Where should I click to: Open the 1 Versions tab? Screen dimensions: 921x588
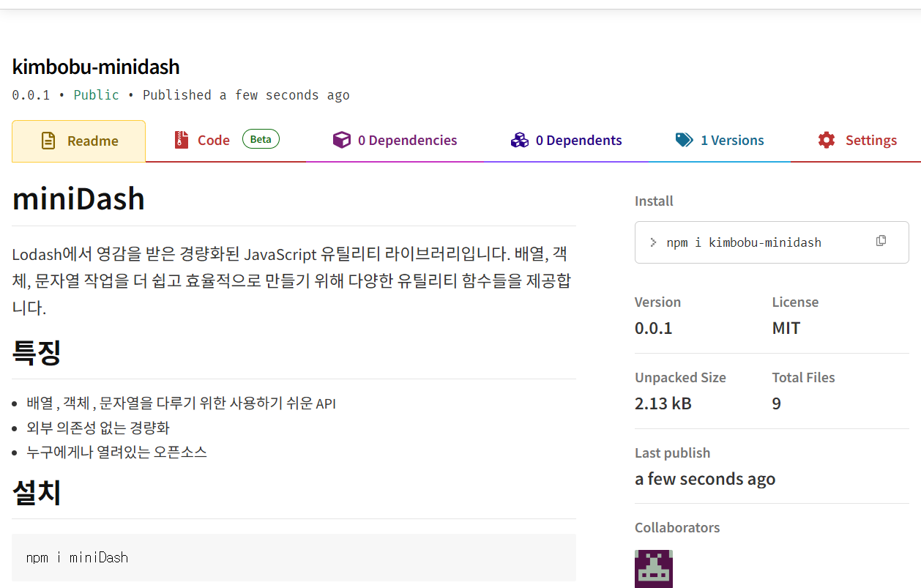(720, 141)
